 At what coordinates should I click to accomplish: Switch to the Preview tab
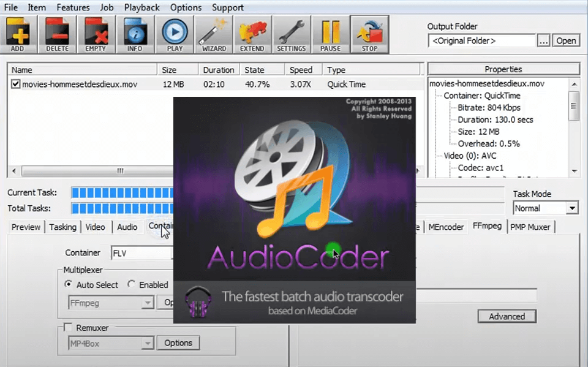tap(26, 227)
